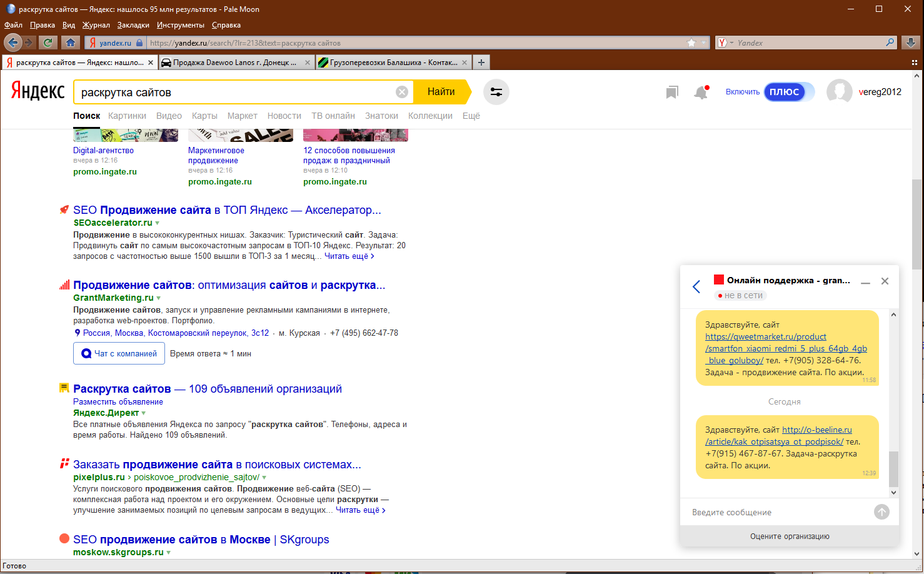Image resolution: width=924 pixels, height=574 pixels.
Task: Open the Ещё menu in search categories
Action: click(471, 116)
